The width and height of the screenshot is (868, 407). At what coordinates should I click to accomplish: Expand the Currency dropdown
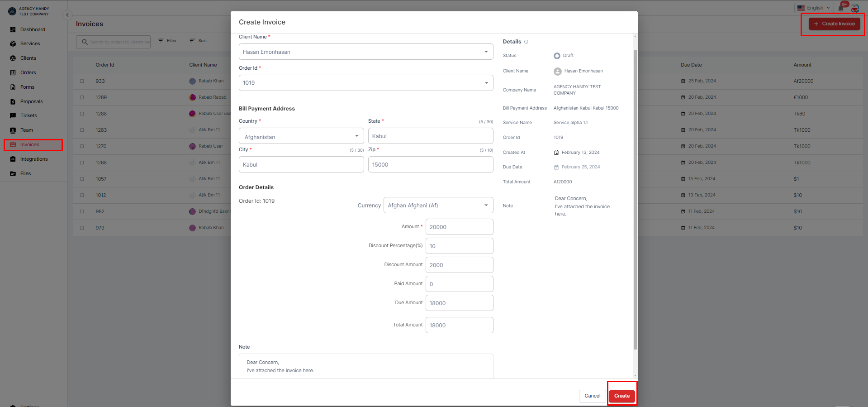point(486,205)
